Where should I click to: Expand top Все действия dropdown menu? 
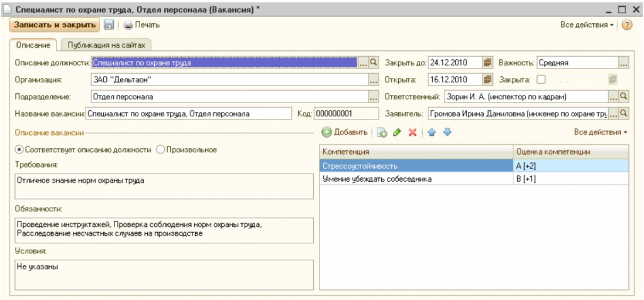pyautogui.click(x=587, y=25)
